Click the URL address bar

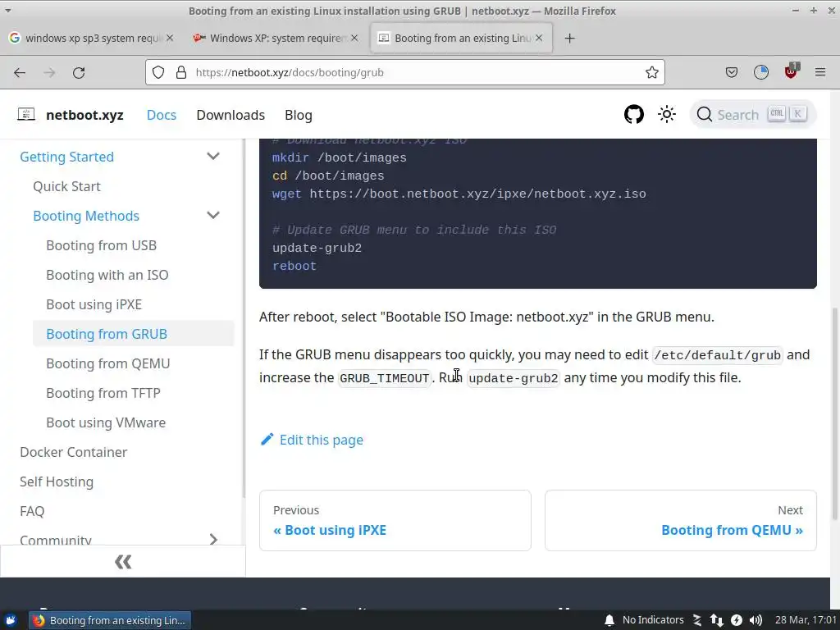405,72
